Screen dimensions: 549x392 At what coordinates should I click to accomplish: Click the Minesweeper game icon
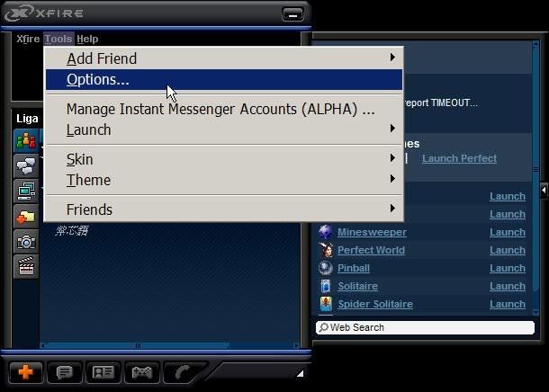point(325,232)
